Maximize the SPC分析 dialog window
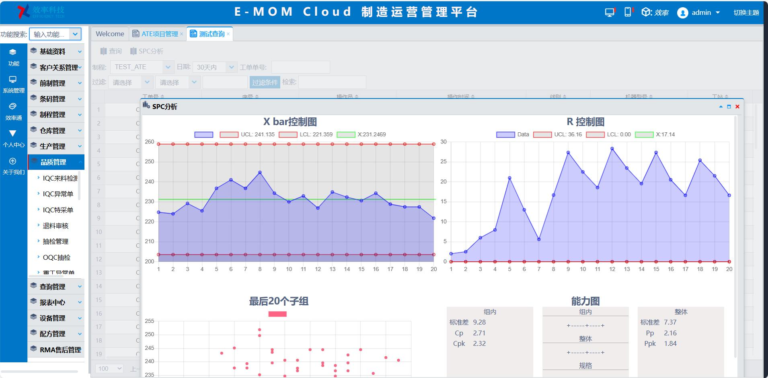 tap(729, 106)
